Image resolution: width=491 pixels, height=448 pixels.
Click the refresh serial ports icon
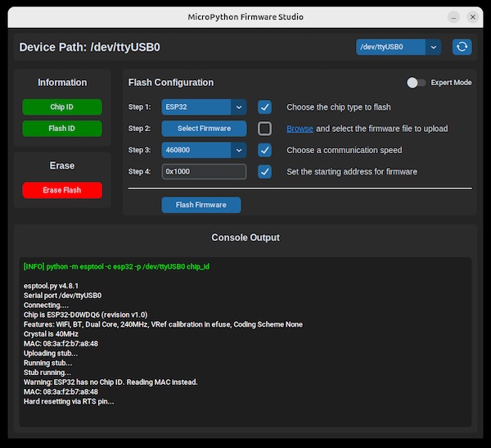[x=462, y=47]
